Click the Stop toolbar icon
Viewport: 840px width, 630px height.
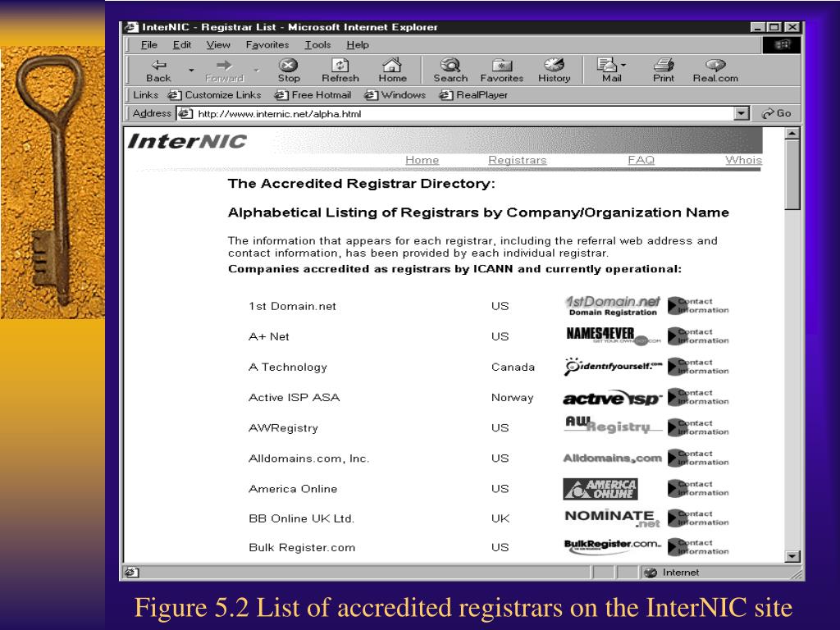point(288,71)
